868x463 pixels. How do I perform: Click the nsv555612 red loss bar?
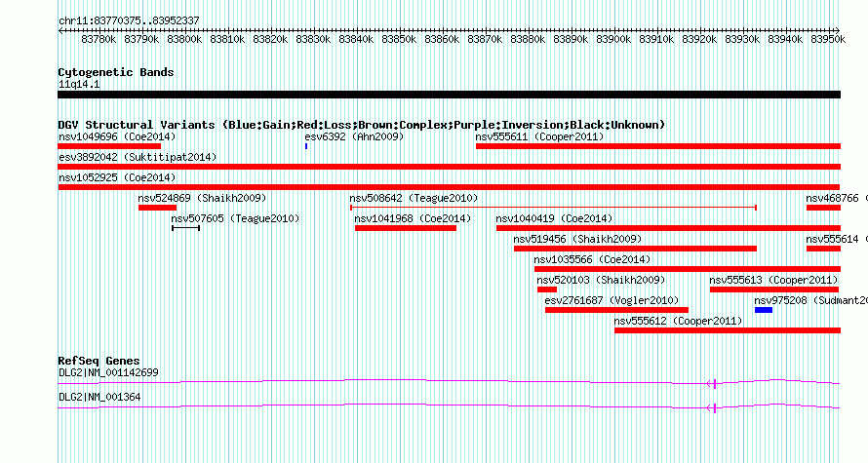728,330
